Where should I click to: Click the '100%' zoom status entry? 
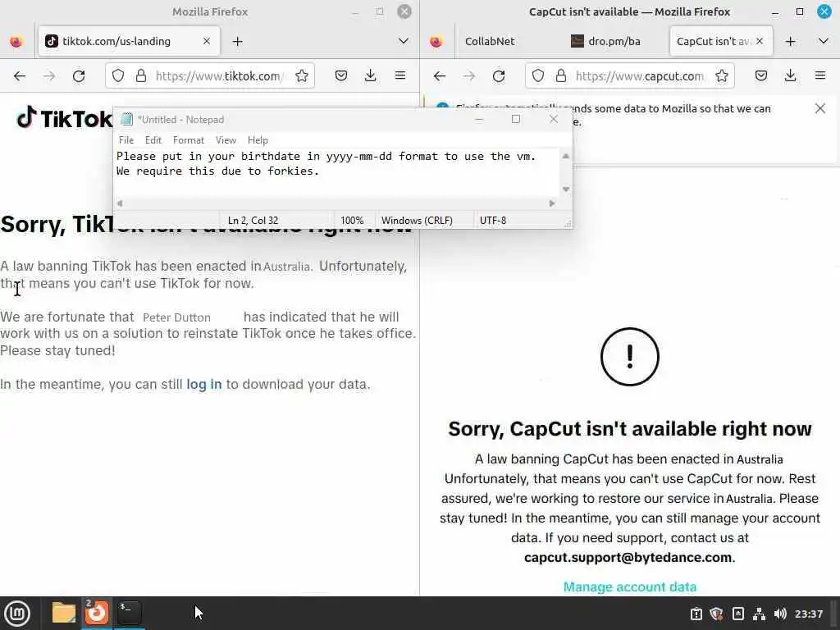[352, 221]
